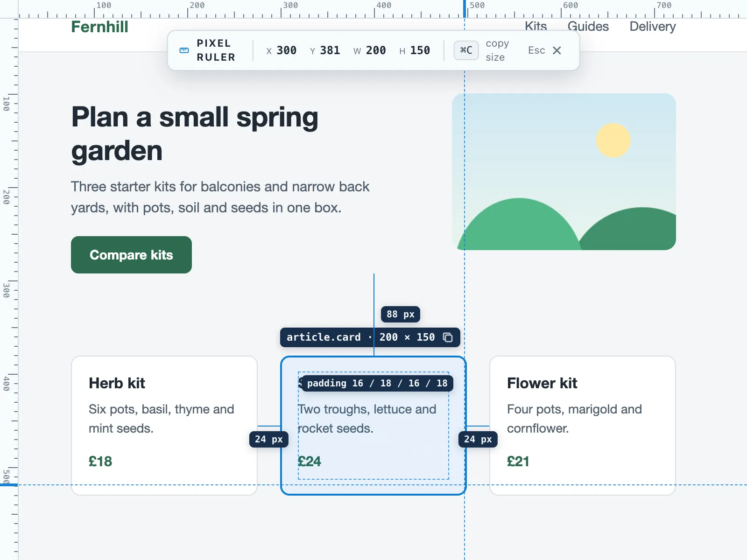Click the Esc label in the ruler toolbar

(536, 50)
